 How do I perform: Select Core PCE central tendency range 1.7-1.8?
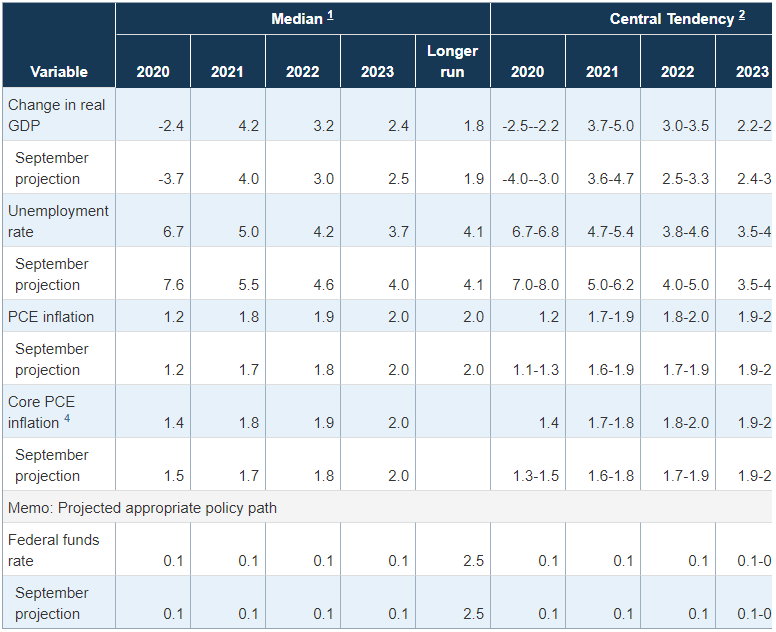coord(611,423)
